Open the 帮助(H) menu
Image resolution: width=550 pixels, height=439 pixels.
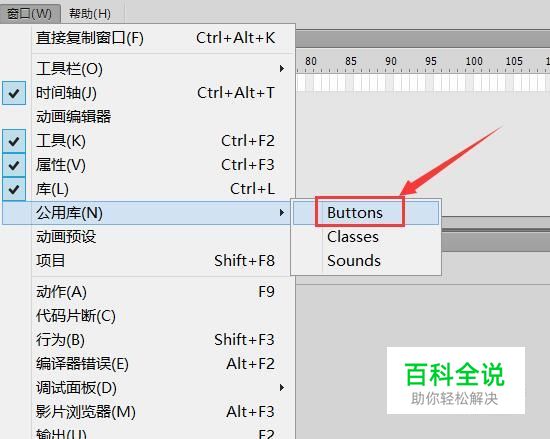(90, 14)
